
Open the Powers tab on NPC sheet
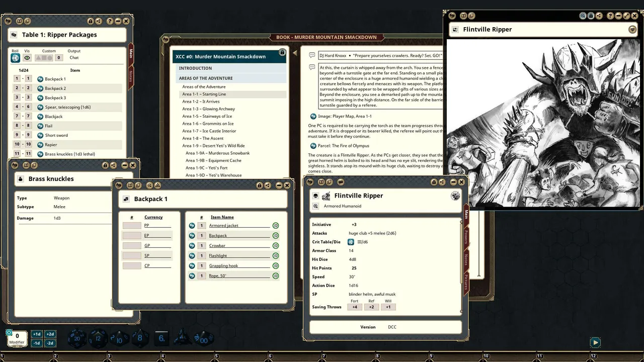tap(466, 238)
